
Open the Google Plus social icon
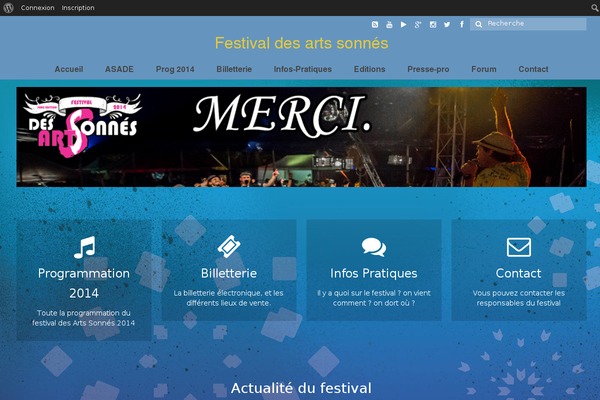point(418,24)
